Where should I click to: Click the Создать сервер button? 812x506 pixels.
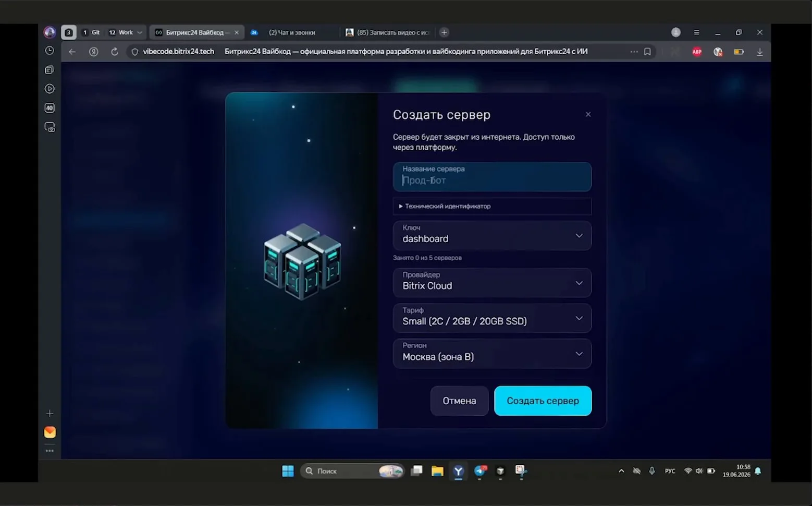[543, 401]
